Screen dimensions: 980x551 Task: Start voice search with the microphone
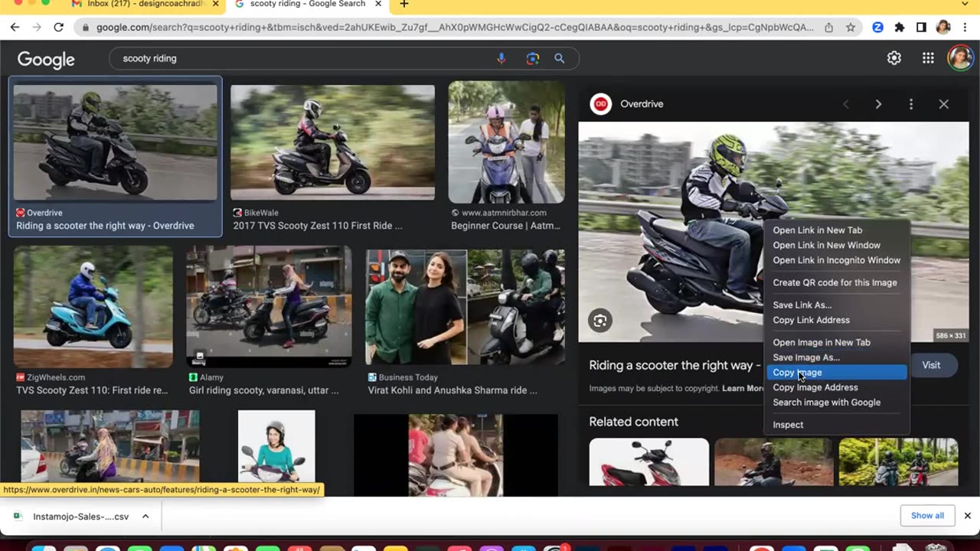click(501, 58)
